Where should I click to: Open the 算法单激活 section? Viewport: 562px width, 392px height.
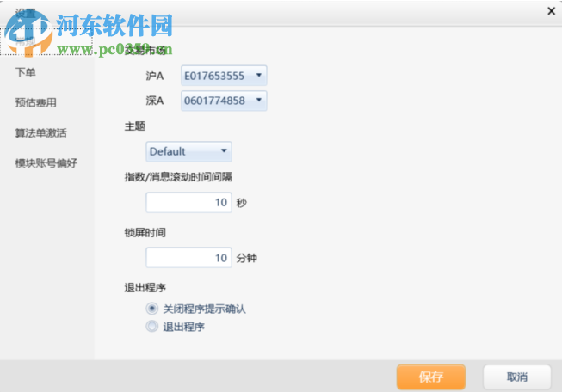coord(40,132)
